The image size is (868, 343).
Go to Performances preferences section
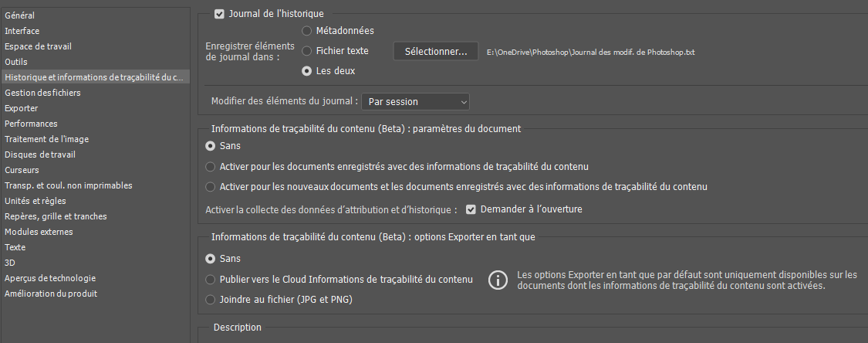pyautogui.click(x=31, y=124)
